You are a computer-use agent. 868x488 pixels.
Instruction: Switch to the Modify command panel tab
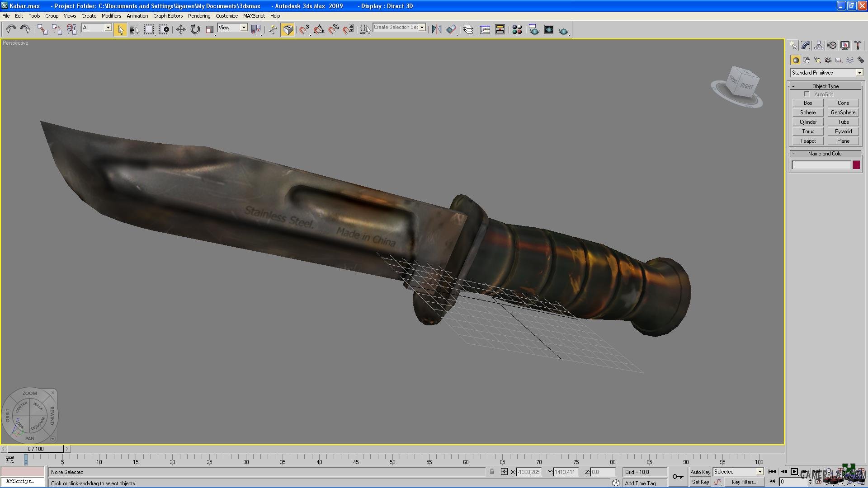[x=806, y=46]
